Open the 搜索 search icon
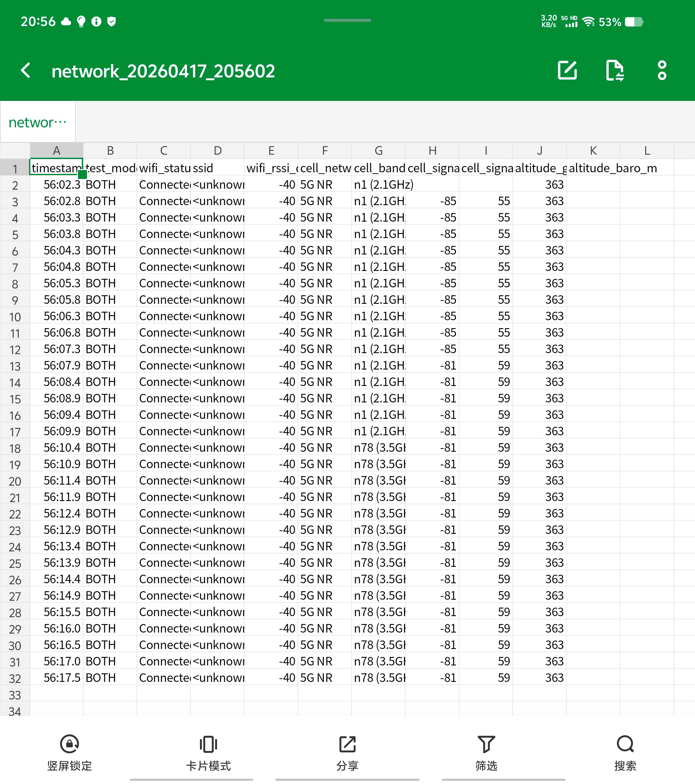695x784 pixels. pyautogui.click(x=625, y=744)
